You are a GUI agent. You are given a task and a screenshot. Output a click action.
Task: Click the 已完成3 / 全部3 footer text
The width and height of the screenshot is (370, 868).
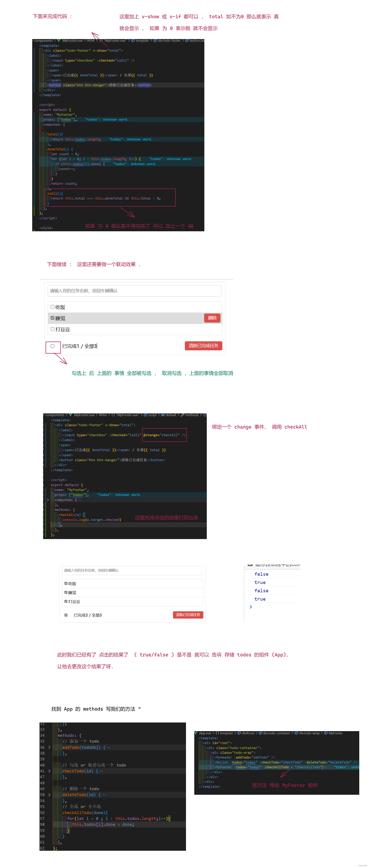(87, 615)
